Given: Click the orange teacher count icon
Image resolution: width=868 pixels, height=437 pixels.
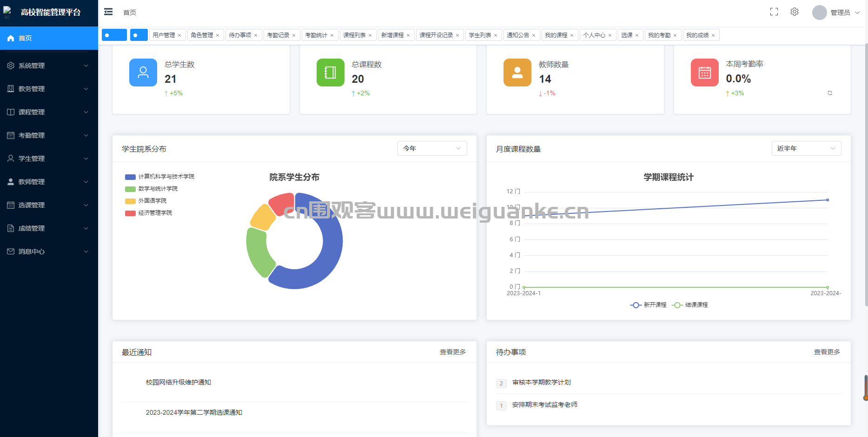Looking at the screenshot, I should pyautogui.click(x=517, y=73).
